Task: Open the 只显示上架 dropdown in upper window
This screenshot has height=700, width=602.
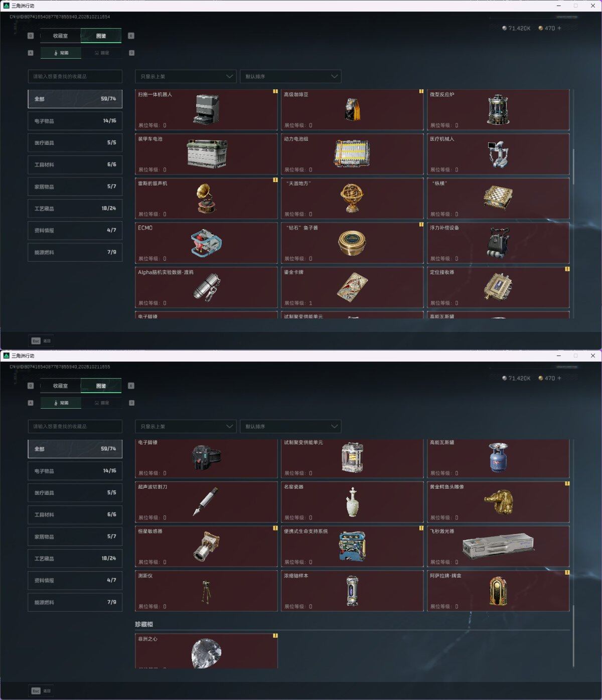Action: pyautogui.click(x=186, y=76)
